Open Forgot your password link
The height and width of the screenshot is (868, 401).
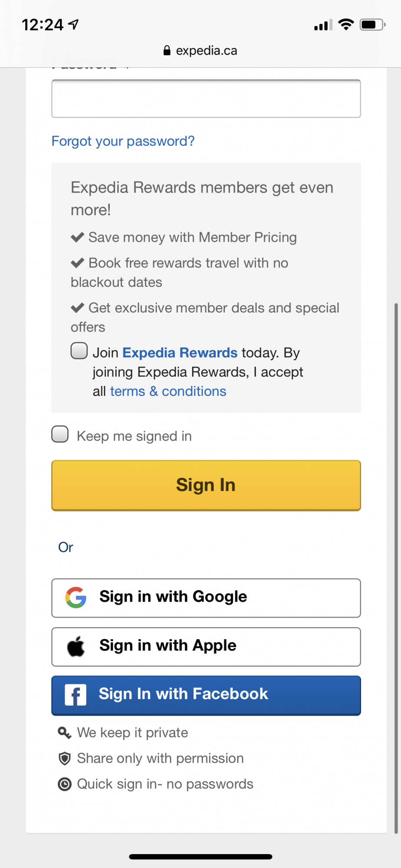pos(123,141)
